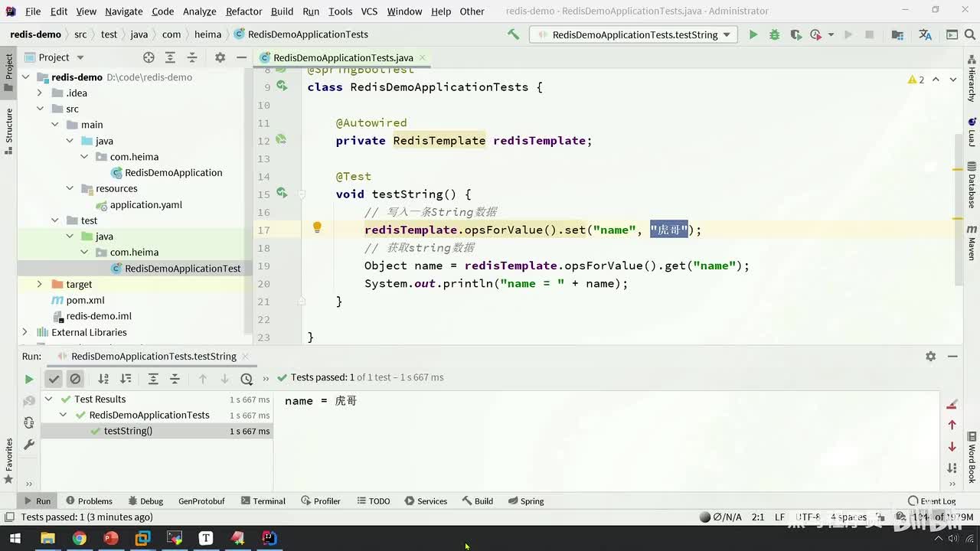The image size is (980, 551).
Task: Hide the Run tool window with the minus icon
Action: tap(952, 357)
